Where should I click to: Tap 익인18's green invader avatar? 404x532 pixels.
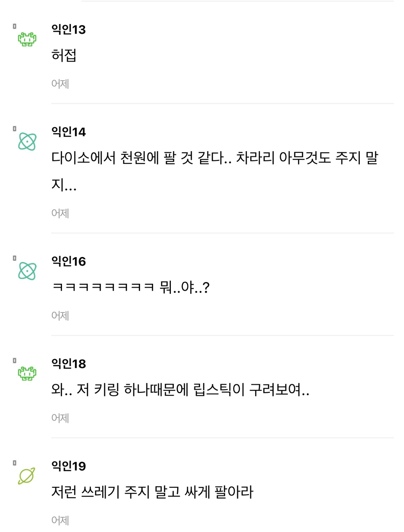[27, 373]
